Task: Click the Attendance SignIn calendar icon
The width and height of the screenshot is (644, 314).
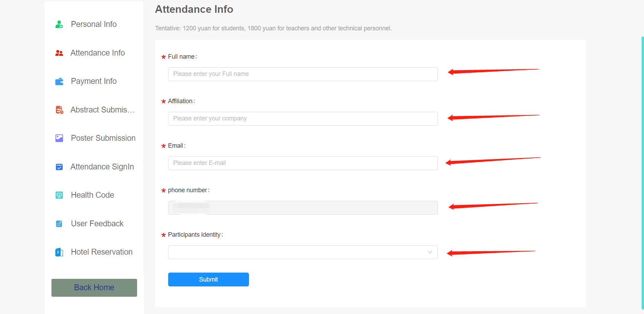Action: pos(59,167)
